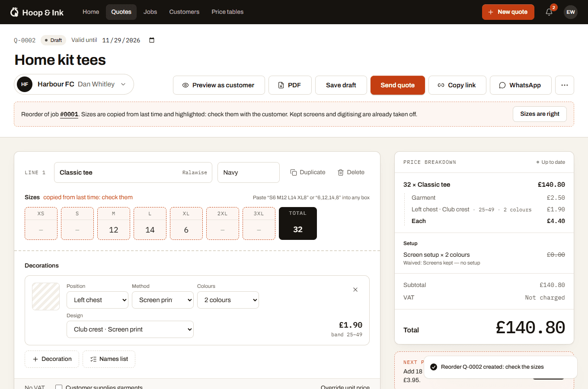The width and height of the screenshot is (588, 389).
Task: Create a New quote
Action: click(x=508, y=12)
